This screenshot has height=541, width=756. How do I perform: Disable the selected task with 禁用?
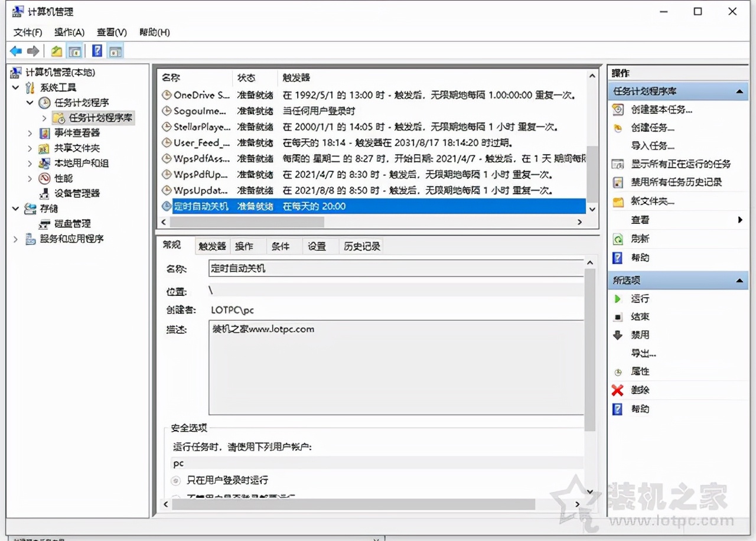tap(640, 335)
